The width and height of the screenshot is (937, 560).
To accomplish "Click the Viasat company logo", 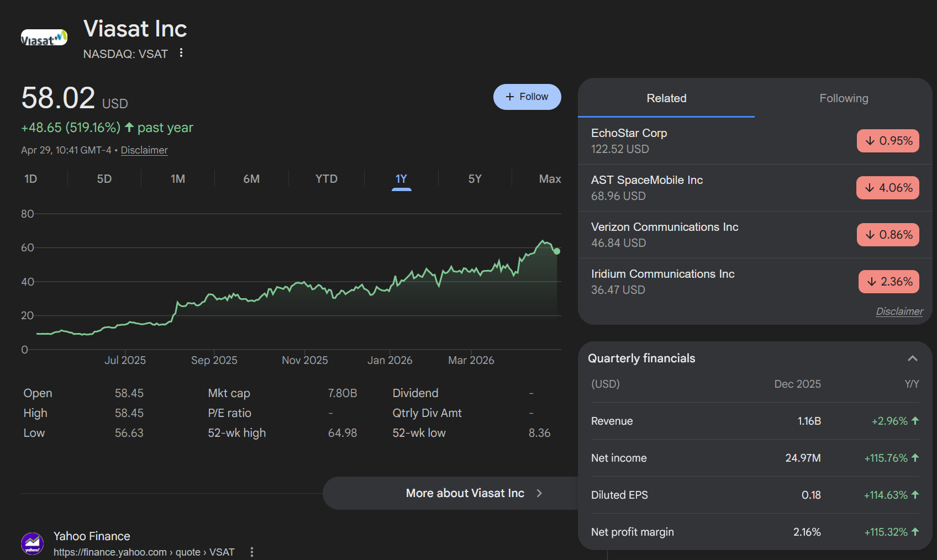I will [44, 38].
